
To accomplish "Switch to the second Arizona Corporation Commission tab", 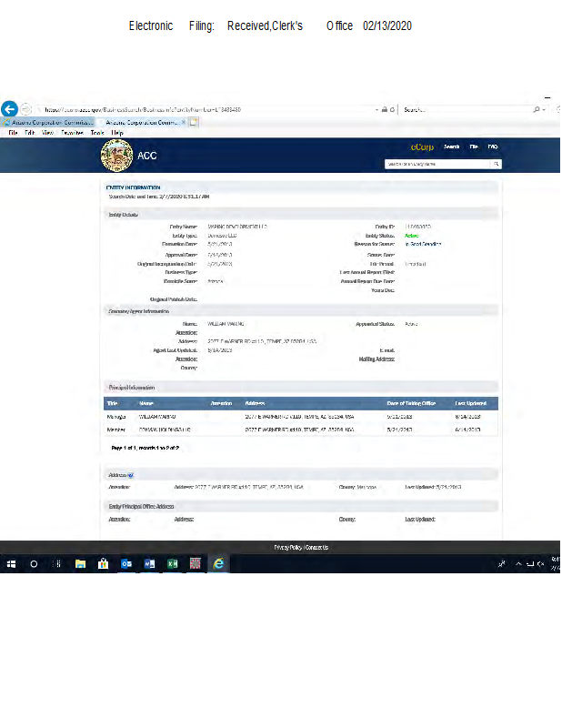I will pos(143,122).
